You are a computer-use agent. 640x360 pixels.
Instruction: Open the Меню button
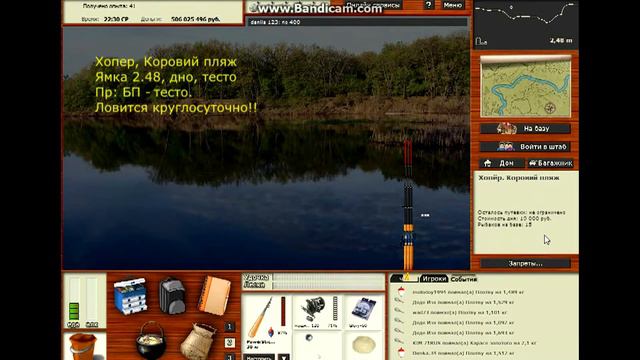click(x=452, y=5)
